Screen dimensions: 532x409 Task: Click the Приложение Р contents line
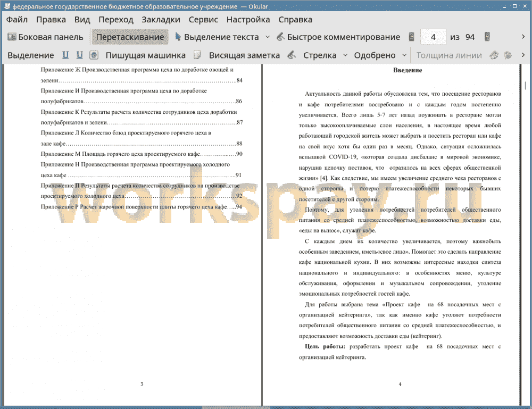[x=141, y=206]
